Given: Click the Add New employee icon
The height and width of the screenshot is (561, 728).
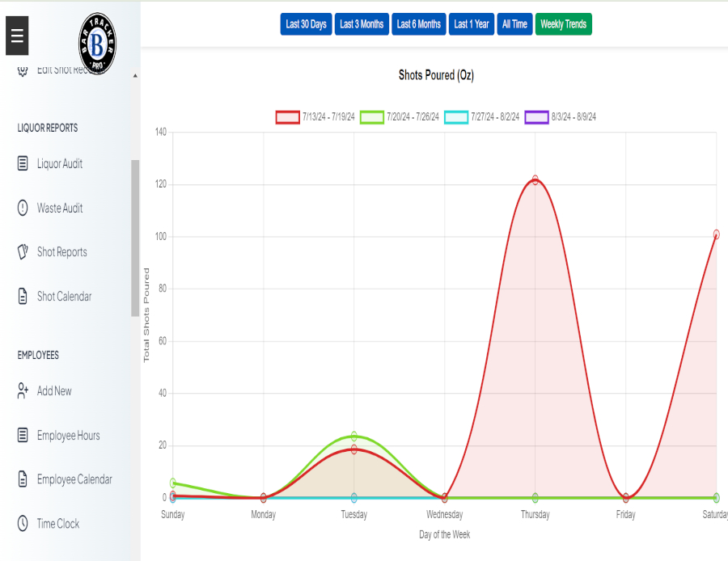Looking at the screenshot, I should 23,391.
